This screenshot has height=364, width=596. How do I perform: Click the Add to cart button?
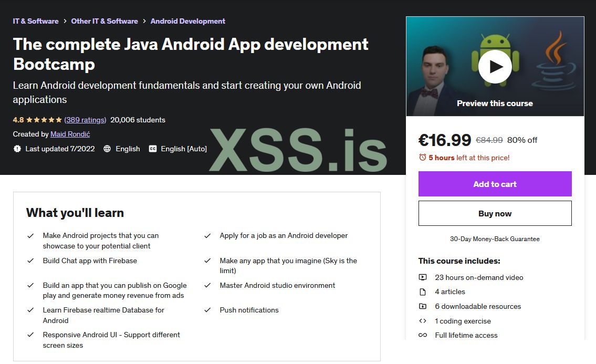pyautogui.click(x=495, y=184)
